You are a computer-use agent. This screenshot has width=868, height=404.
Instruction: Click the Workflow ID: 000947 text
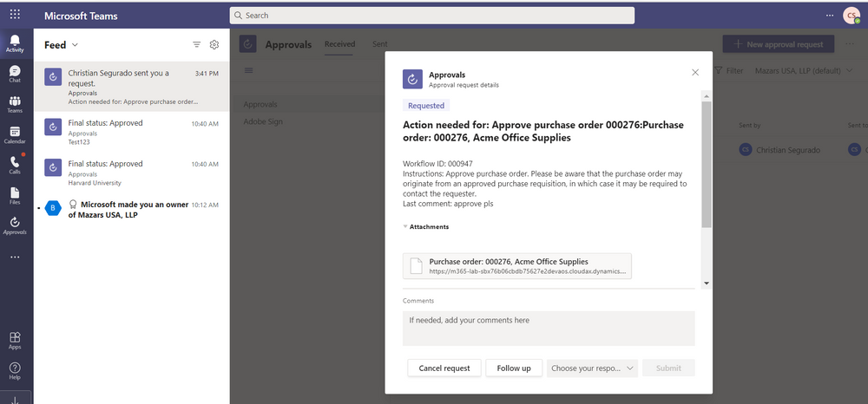point(437,164)
